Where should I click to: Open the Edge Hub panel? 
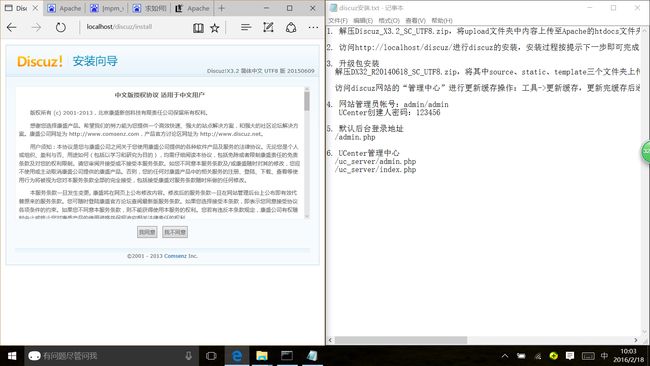(246, 27)
